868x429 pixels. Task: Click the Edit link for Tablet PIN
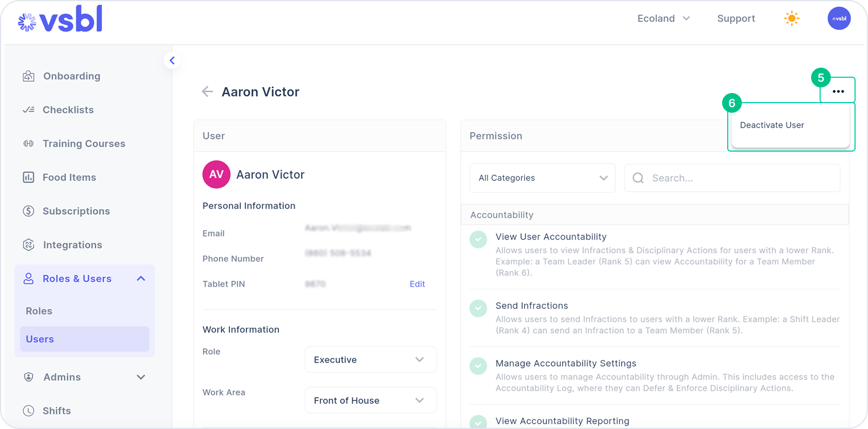[417, 284]
